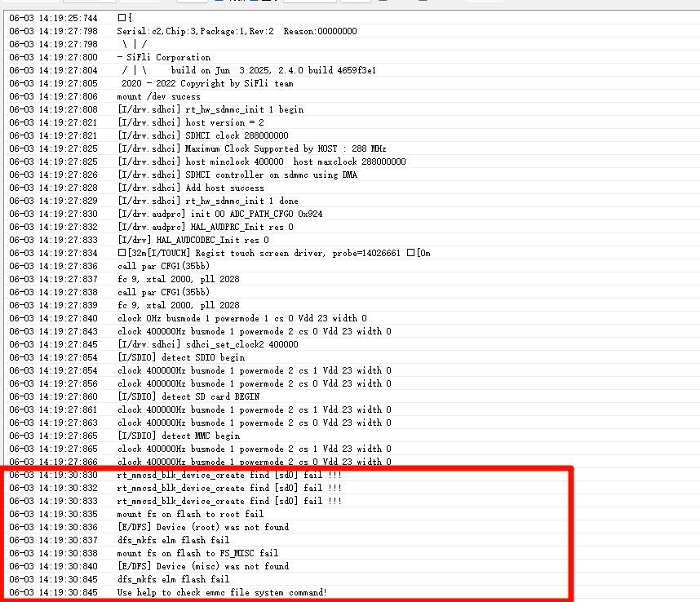This screenshot has width=700, height=602.
Task: Click the Serial:c2 chip info log line
Action: 237,31
